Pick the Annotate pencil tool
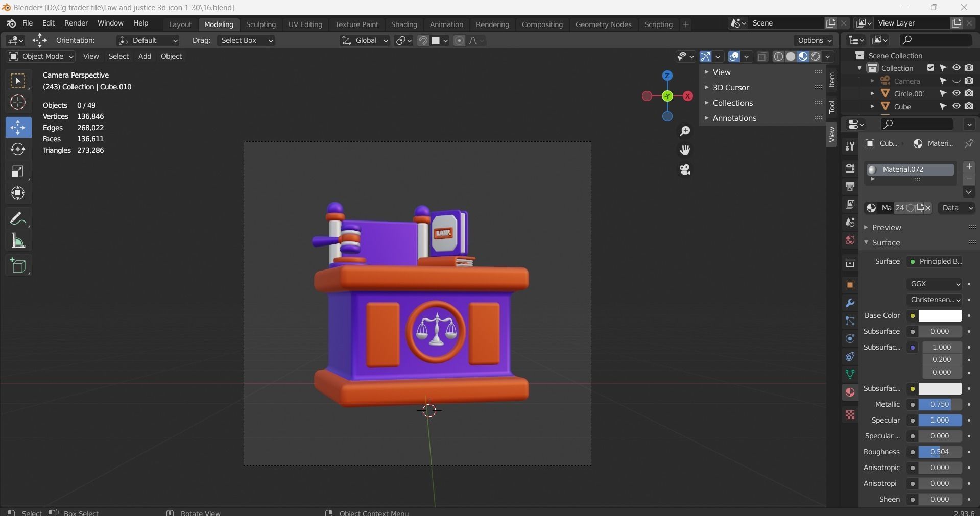The height and width of the screenshot is (516, 980). coord(18,219)
